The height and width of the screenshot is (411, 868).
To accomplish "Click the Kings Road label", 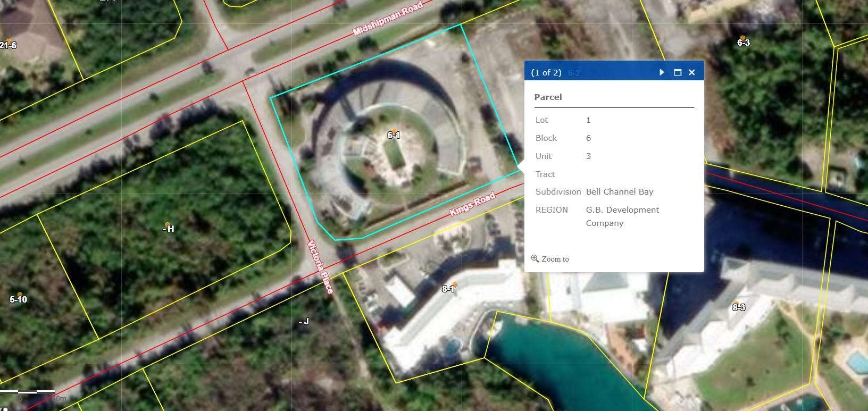I will (472, 204).
